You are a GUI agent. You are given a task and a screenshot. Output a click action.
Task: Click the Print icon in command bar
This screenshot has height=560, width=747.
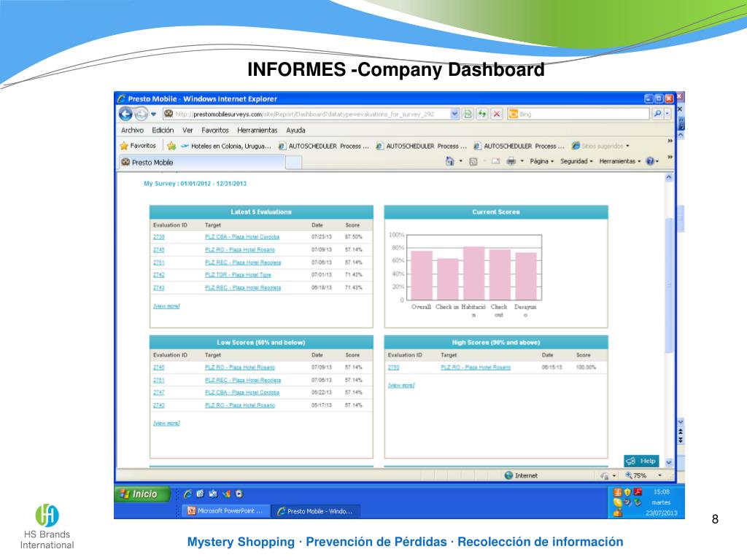tap(511, 161)
